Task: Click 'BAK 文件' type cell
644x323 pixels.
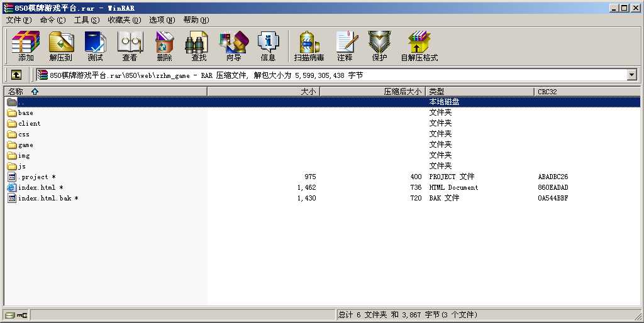Action: point(444,198)
